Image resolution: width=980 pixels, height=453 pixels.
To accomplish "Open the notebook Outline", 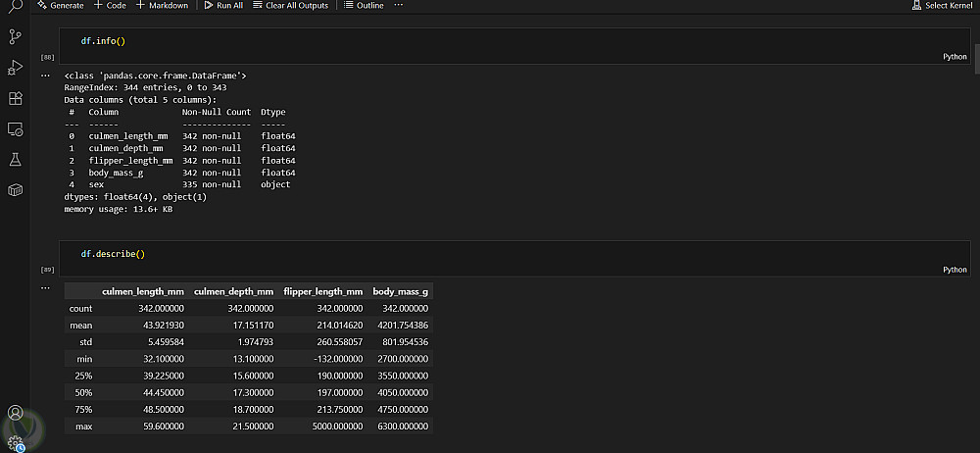I will [x=364, y=5].
